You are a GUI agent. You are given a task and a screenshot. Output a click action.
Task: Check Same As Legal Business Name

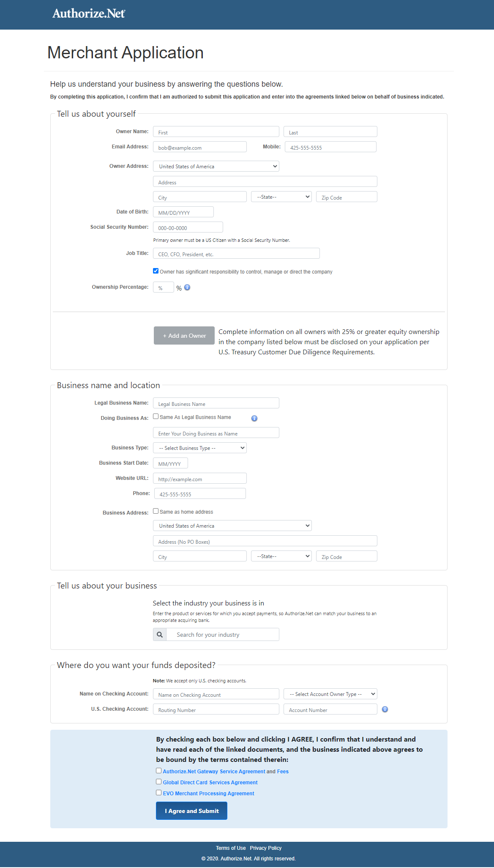(156, 416)
